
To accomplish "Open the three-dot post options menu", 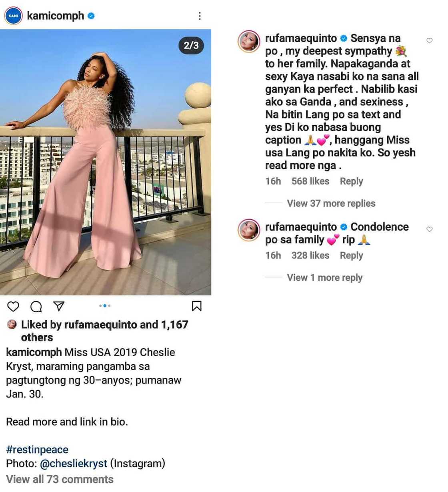I will coord(200,16).
